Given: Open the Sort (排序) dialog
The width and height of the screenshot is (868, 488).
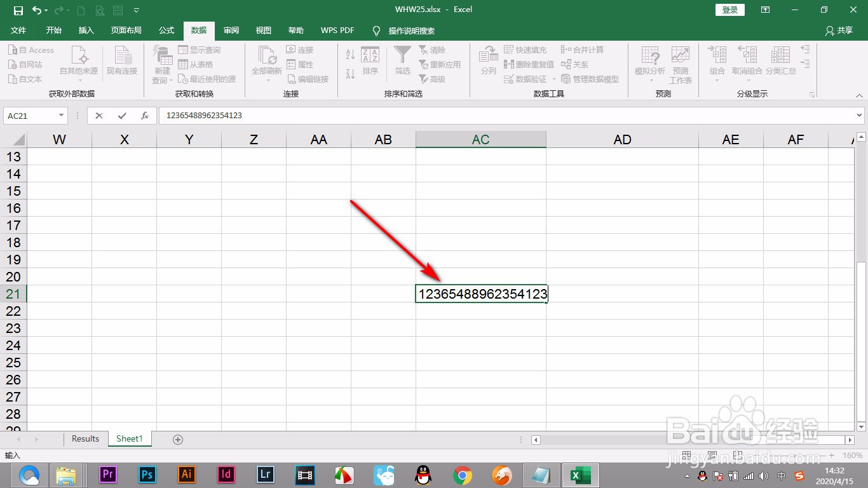Looking at the screenshot, I should coord(370,62).
